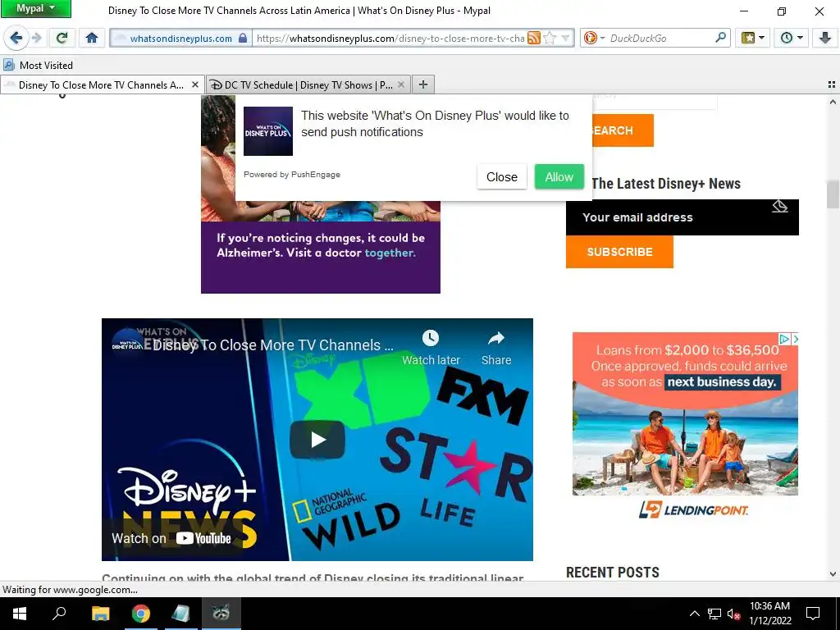Click the Mypal raccoon taskbar icon
840x630 pixels.
(221, 614)
